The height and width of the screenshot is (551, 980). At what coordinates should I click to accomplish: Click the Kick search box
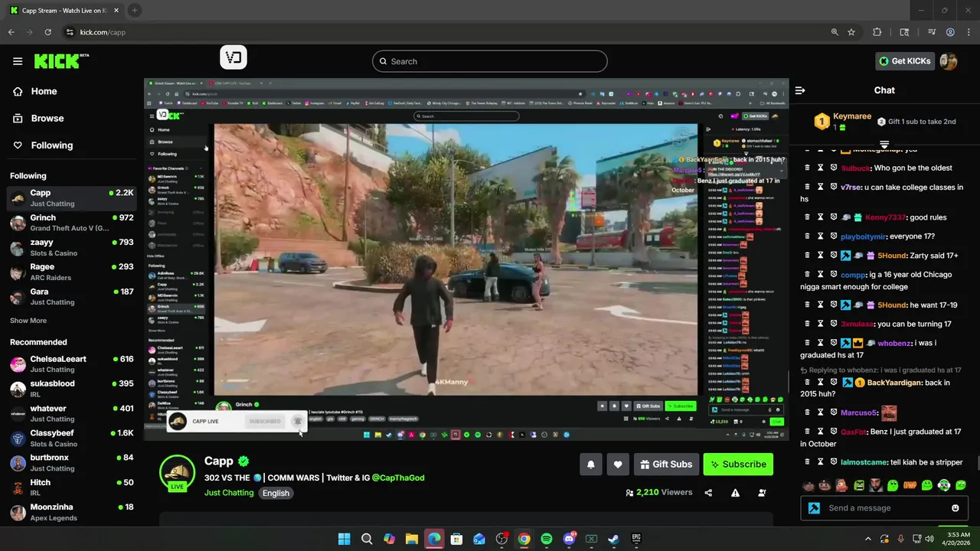[490, 61]
